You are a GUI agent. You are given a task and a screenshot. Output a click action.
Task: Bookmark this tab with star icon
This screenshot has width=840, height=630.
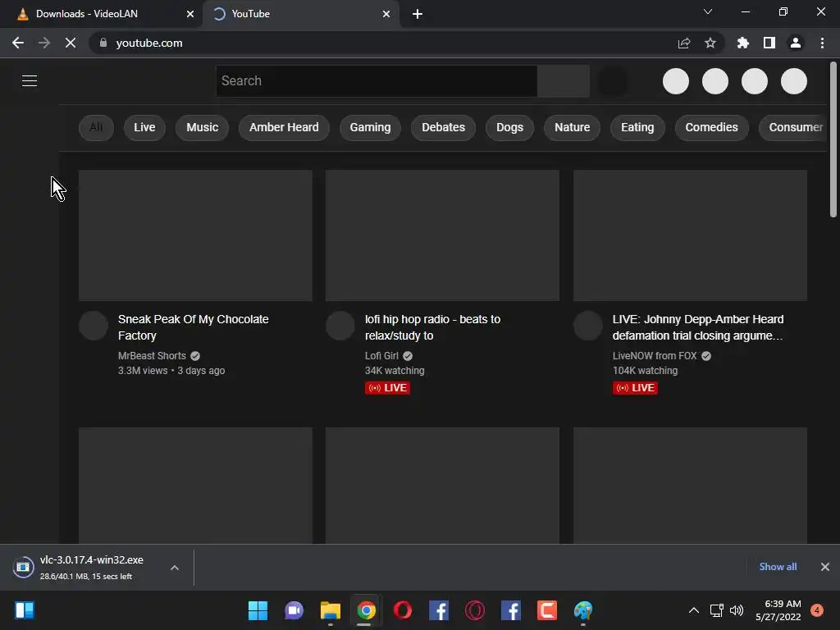[x=710, y=43]
